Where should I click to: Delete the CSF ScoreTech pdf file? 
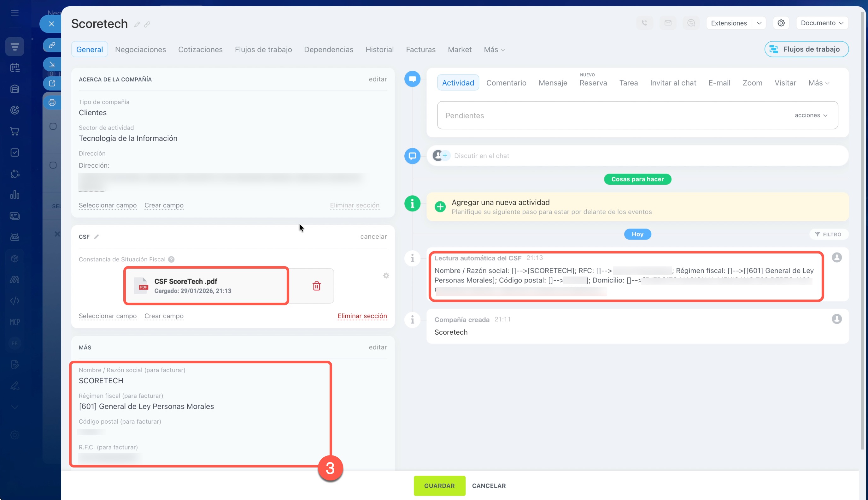(x=316, y=286)
